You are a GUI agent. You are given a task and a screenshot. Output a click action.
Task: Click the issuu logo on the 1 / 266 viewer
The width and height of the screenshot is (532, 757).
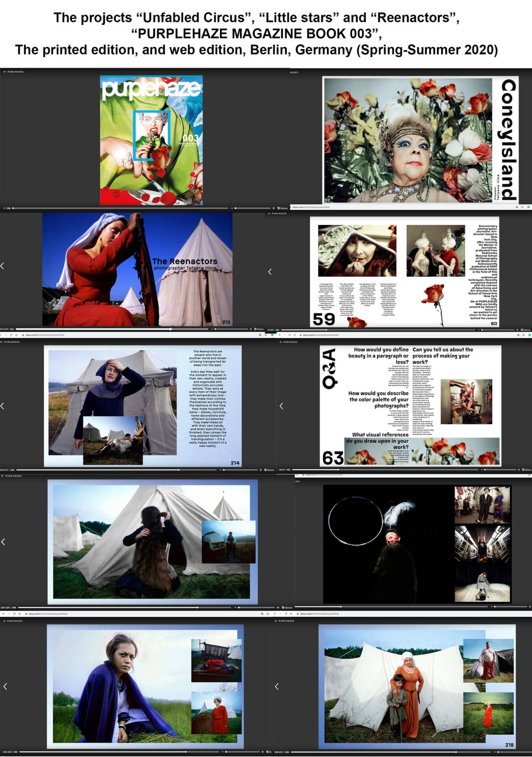tap(282, 208)
